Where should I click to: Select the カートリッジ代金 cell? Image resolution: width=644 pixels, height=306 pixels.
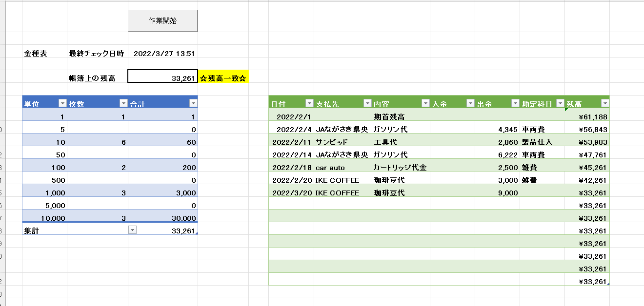(x=400, y=168)
